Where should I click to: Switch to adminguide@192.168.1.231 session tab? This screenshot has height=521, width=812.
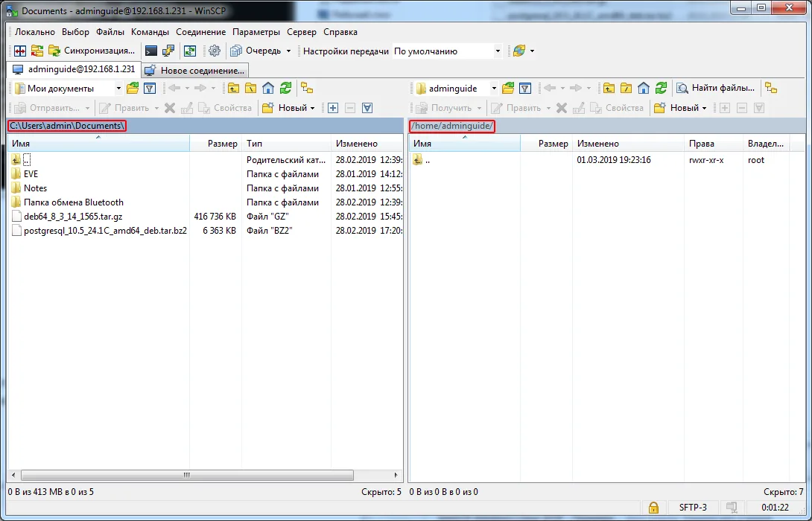click(74, 69)
